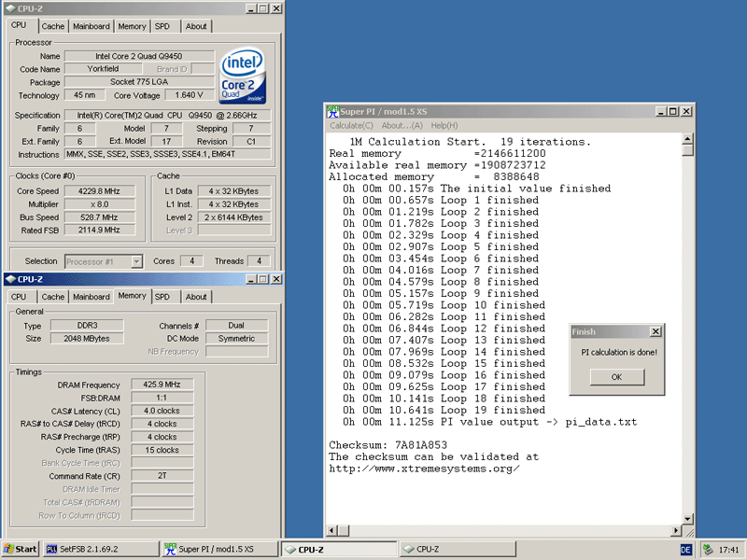Expand Processor #1 selection dropdown
Image resolution: width=747 pixels, height=560 pixels.
click(x=136, y=261)
